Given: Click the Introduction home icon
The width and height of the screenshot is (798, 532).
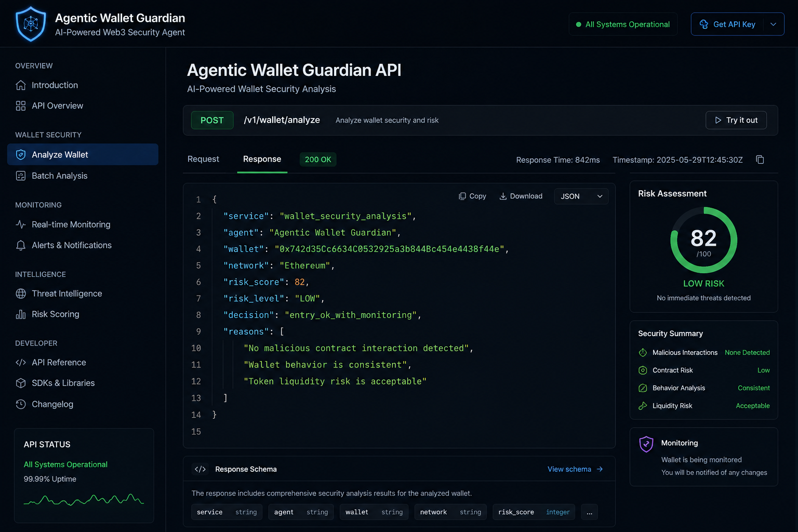Looking at the screenshot, I should 21,85.
